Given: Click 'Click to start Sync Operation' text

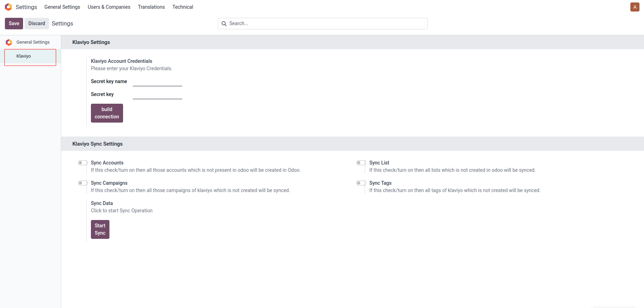Looking at the screenshot, I should (x=122, y=211).
